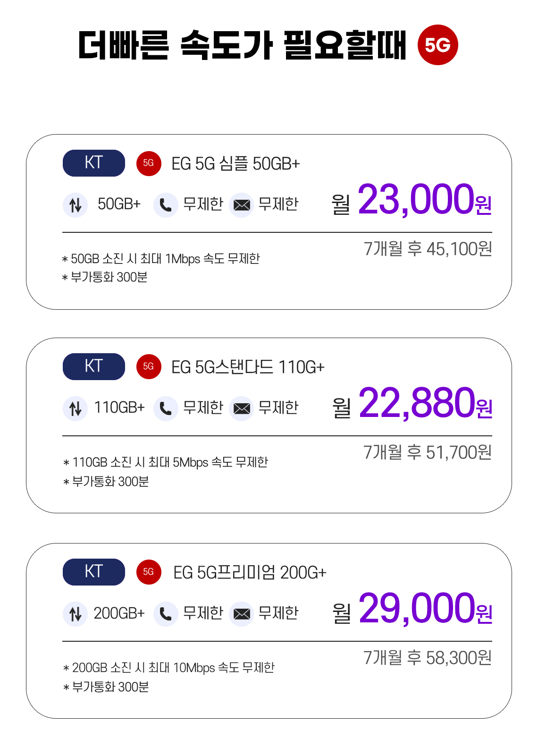The image size is (538, 756).
Task: Open the EG 5G 심플 50GB+ plan title
Action: coord(235,164)
